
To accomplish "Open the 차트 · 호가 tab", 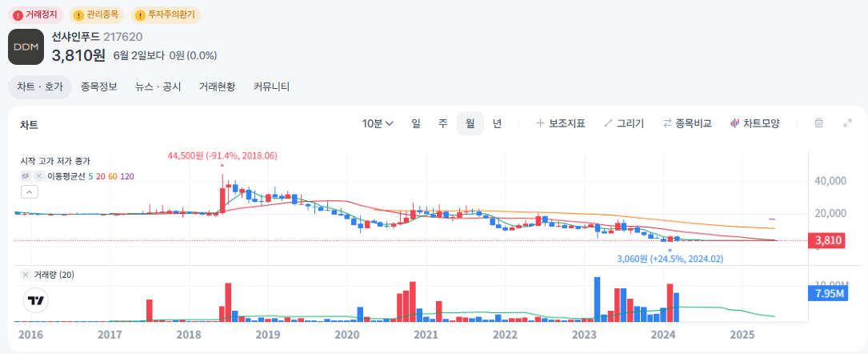I will 40,87.
